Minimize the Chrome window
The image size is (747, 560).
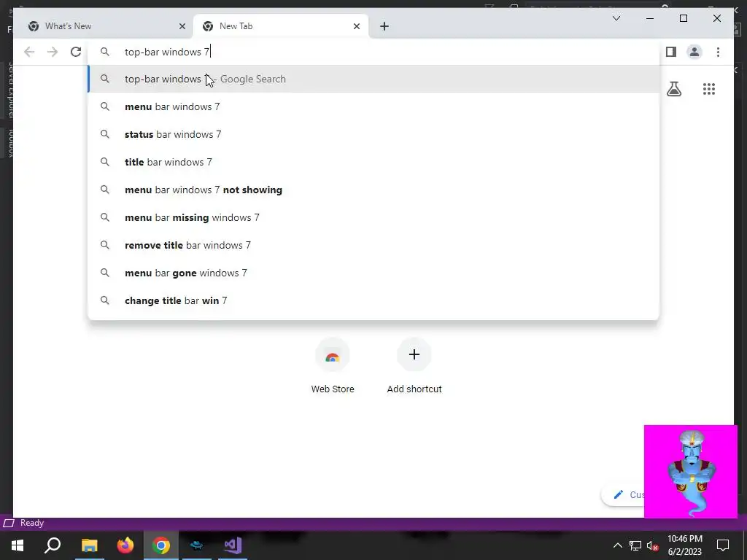tap(650, 18)
